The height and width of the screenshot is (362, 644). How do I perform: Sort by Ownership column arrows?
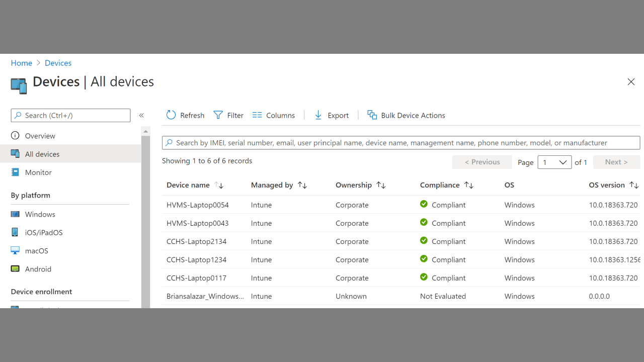[381, 185]
